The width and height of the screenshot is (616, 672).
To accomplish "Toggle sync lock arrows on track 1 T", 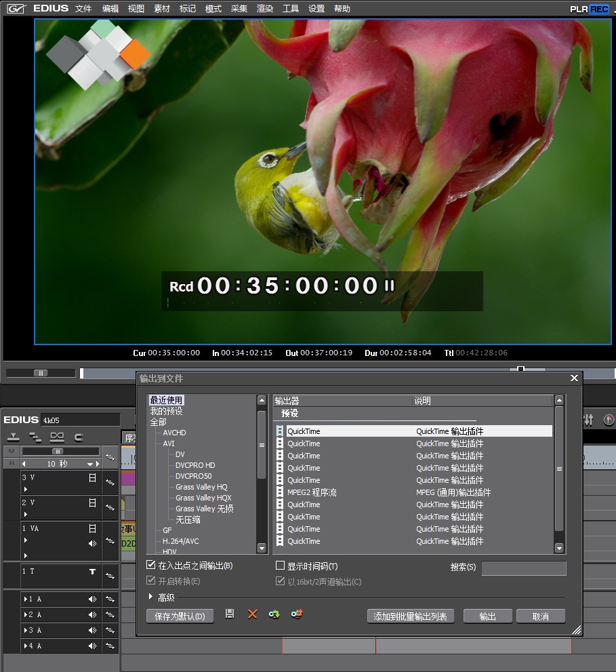I will [x=110, y=576].
